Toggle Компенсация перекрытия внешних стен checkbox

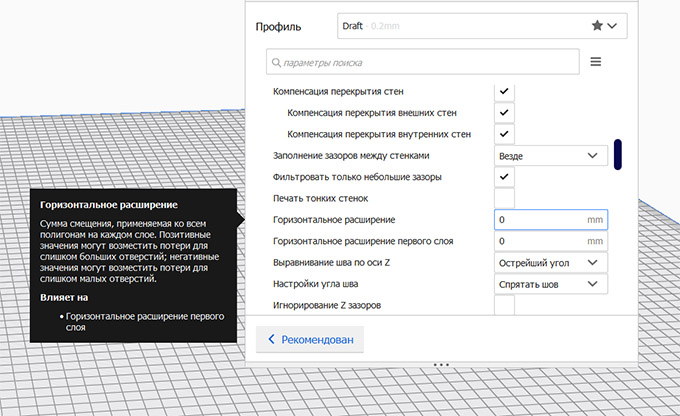click(x=504, y=112)
